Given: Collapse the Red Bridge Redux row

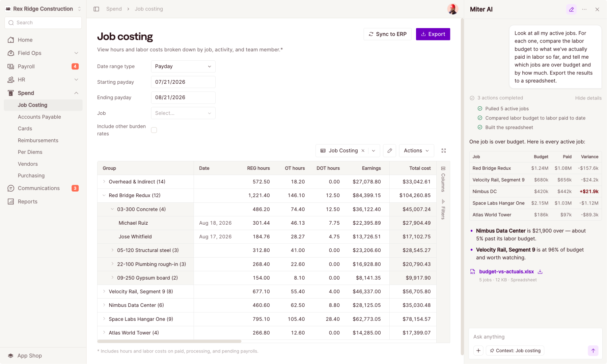Looking at the screenshot, I should point(104,195).
